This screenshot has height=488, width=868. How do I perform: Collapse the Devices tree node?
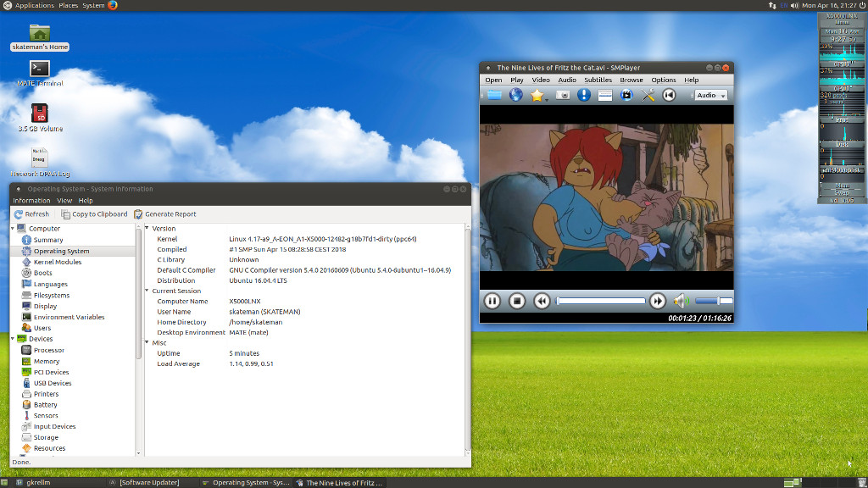[14, 339]
